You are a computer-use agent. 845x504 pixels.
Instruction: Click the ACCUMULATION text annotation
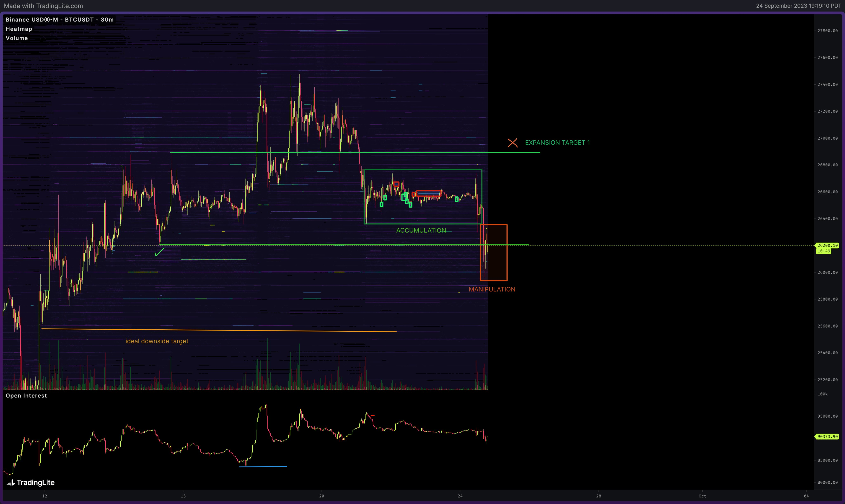(421, 230)
